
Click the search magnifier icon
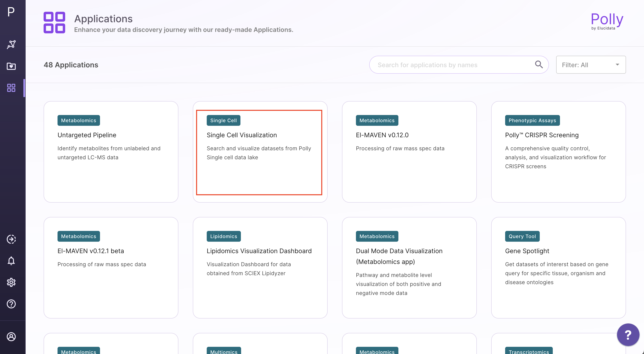click(x=539, y=64)
